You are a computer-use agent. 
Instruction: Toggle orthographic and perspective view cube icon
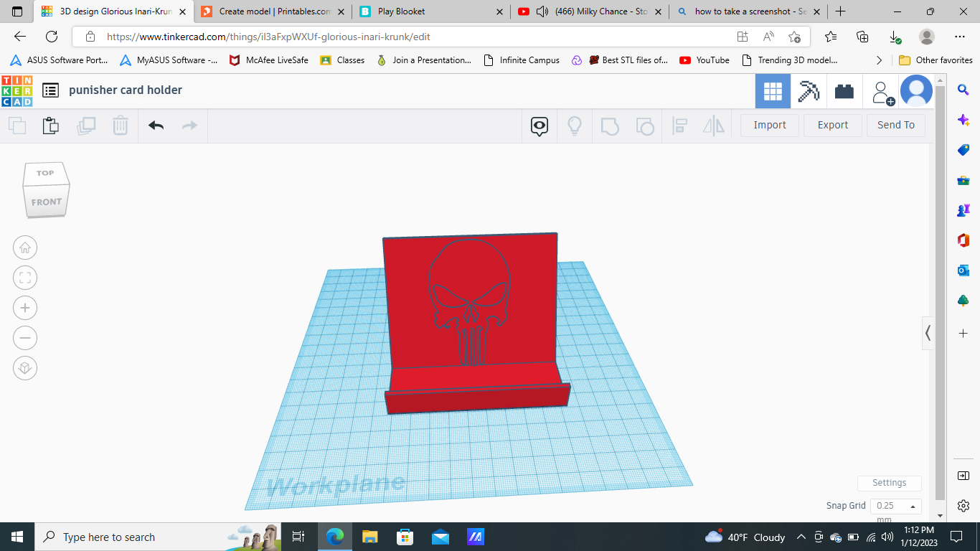[25, 368]
